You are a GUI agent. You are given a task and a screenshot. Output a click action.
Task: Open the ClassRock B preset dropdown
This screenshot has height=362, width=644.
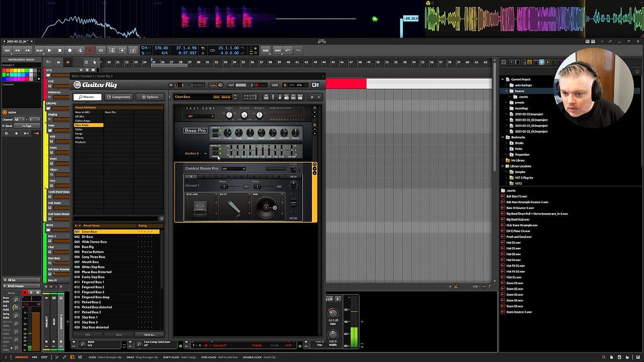click(196, 153)
